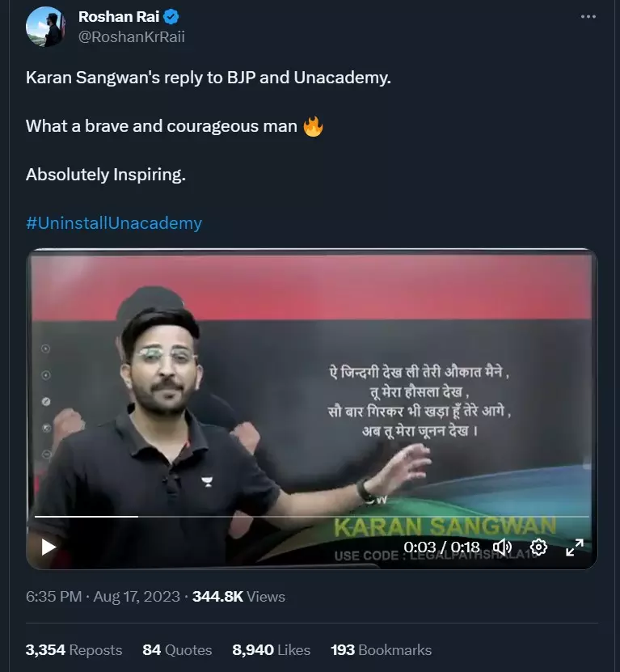Open video settings gear icon
The image size is (620, 672).
pos(538,547)
